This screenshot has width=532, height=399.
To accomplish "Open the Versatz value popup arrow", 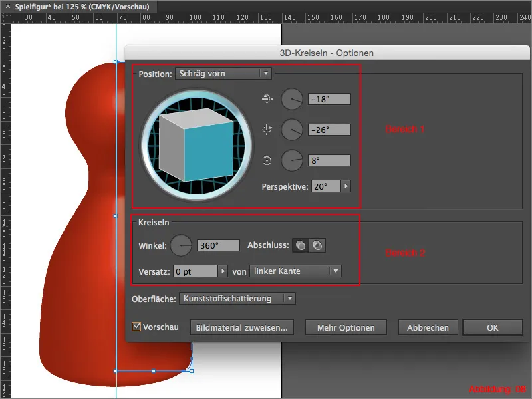I will 223,271.
